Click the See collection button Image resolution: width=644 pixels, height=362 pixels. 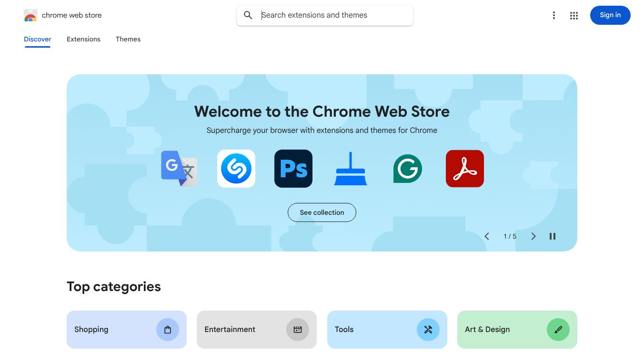322,212
